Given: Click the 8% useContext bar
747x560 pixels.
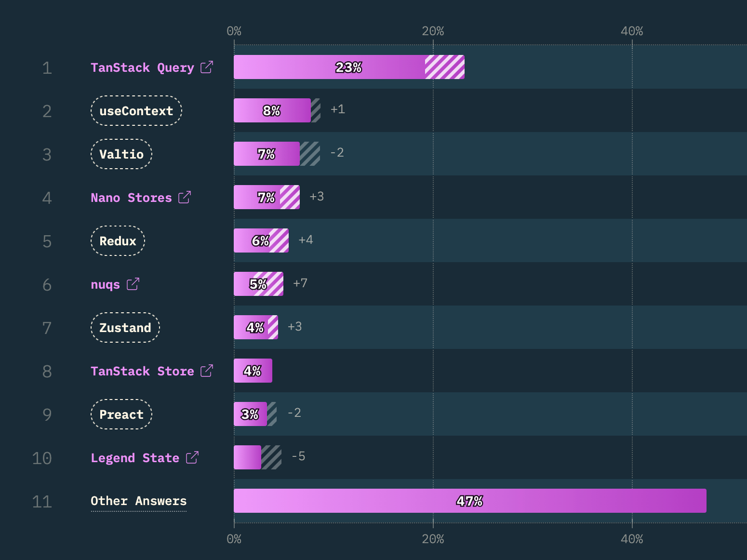Looking at the screenshot, I should pyautogui.click(x=272, y=111).
